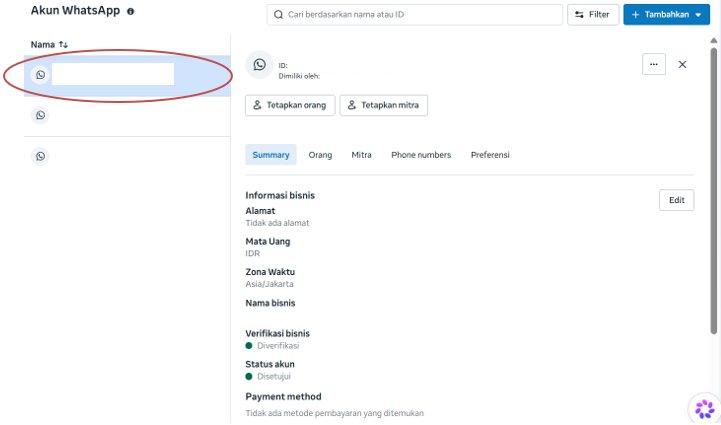Switch to the Summary tab
This screenshot has height=425, width=721.
[x=271, y=155]
